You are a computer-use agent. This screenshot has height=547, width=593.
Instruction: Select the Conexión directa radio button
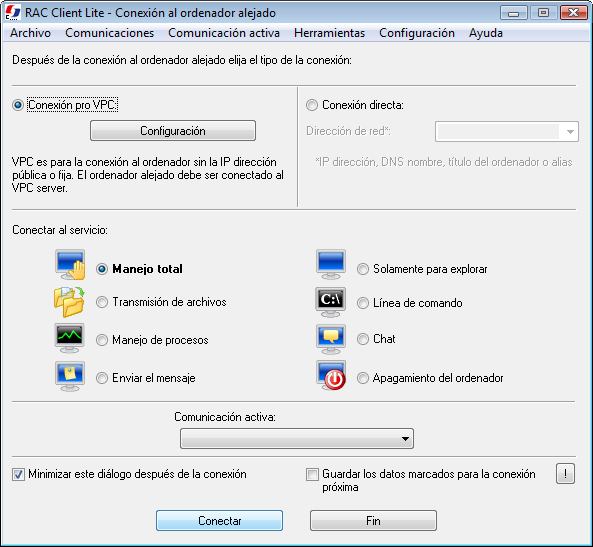coord(312,105)
